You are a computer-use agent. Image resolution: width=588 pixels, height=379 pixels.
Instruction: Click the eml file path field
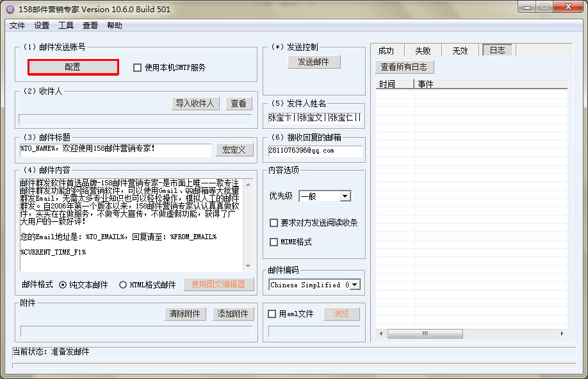click(314, 332)
